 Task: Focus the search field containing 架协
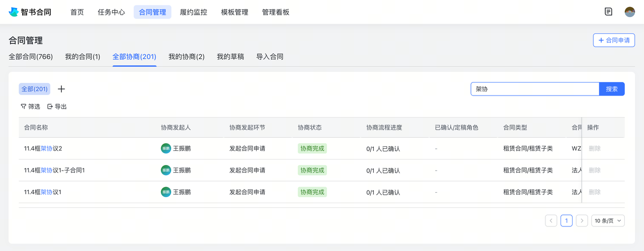535,89
